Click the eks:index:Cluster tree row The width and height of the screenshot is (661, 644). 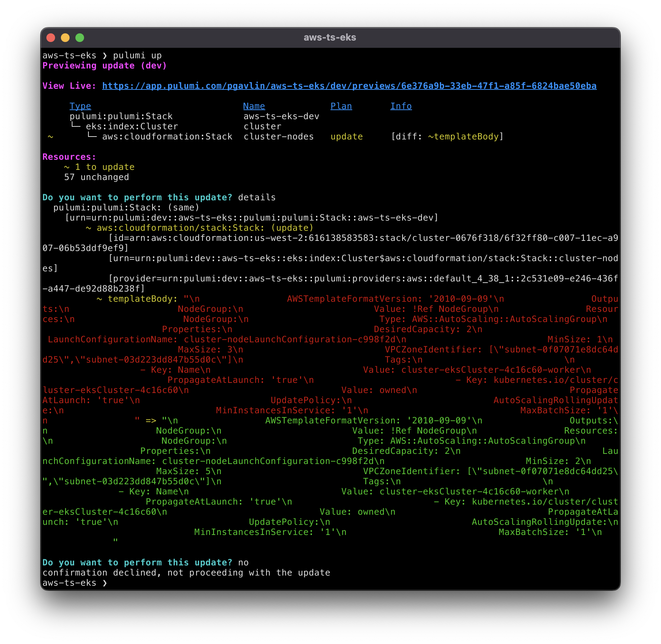(132, 126)
